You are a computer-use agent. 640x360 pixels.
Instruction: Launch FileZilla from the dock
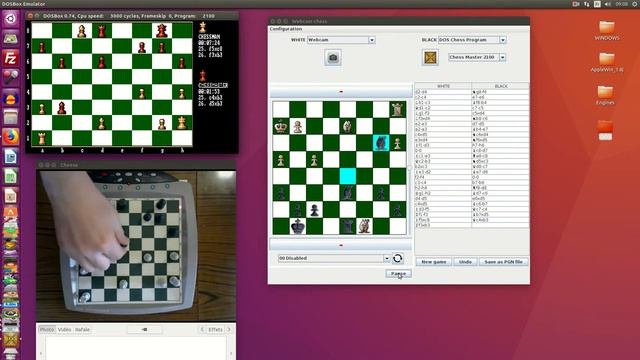click(x=10, y=58)
